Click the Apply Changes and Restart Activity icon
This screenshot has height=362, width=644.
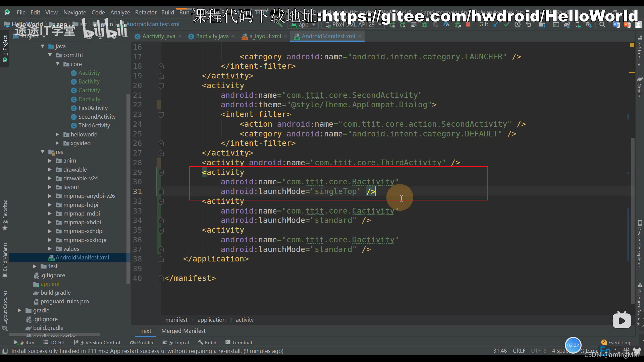(x=403, y=25)
